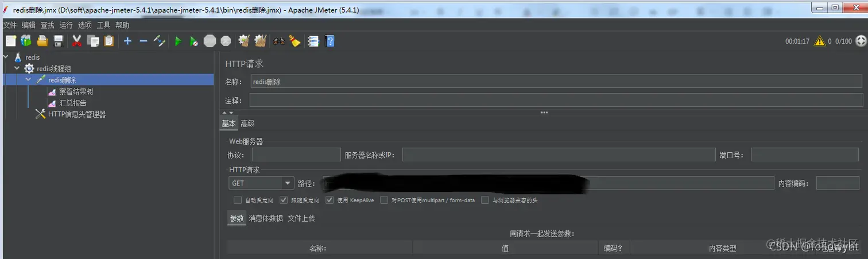Click the Paste clipboard icon
Image resolution: width=868 pixels, height=259 pixels.
[x=108, y=41]
